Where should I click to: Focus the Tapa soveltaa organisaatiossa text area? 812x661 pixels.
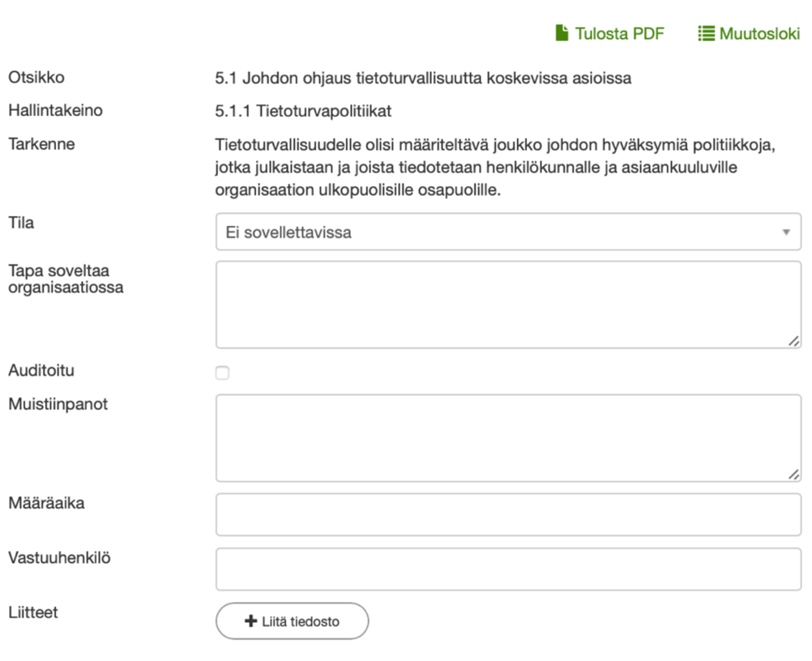pos(507,305)
